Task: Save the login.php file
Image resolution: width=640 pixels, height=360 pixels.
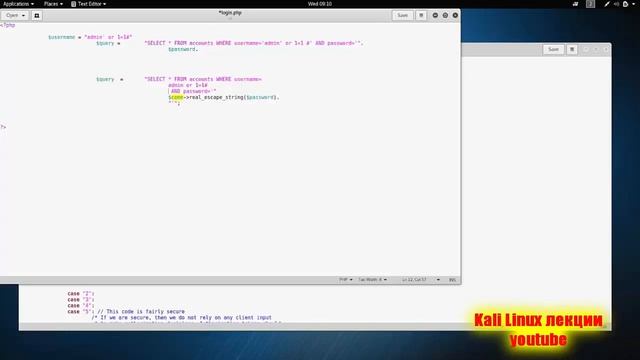Action: (x=402, y=16)
